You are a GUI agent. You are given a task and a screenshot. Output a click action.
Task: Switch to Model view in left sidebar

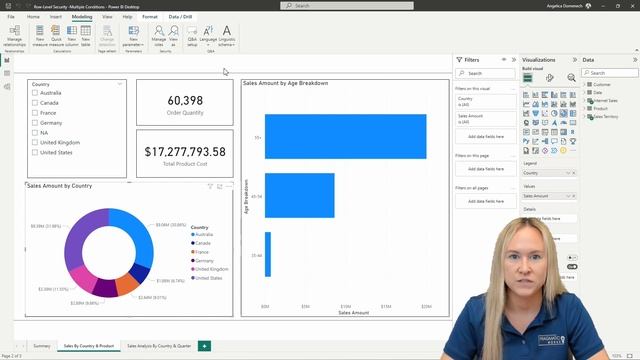coord(7,87)
